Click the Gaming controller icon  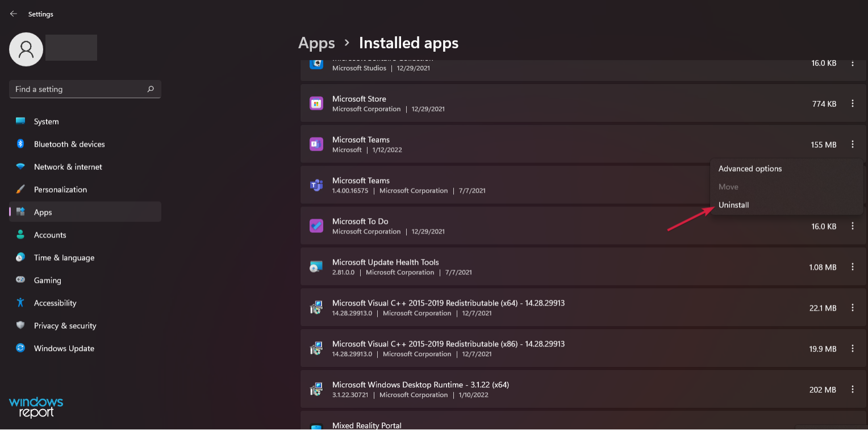20,280
